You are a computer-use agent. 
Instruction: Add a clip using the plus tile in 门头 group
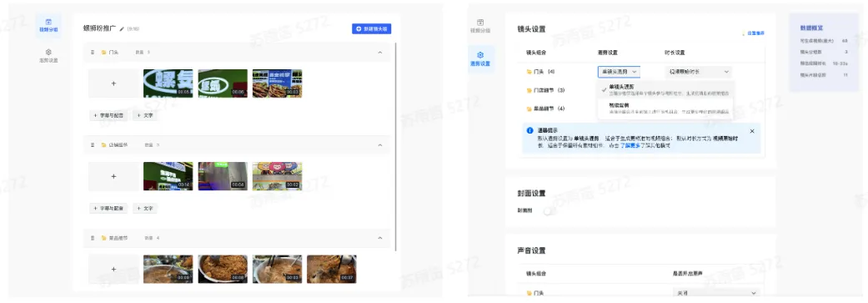click(113, 83)
